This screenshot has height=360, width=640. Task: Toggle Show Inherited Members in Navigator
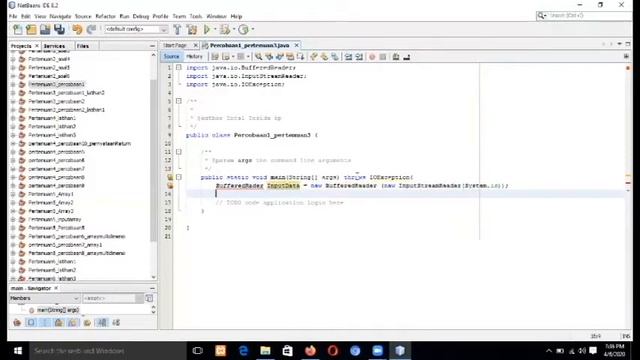(17, 322)
